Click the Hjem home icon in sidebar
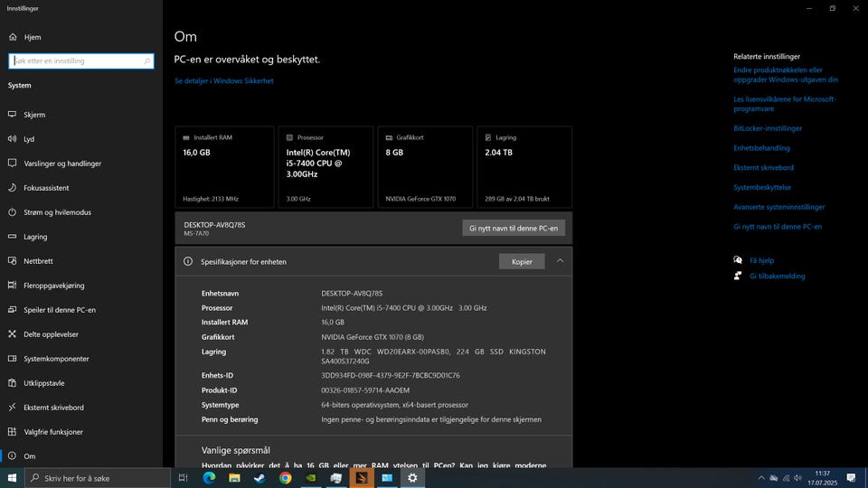The image size is (868, 488). click(x=13, y=37)
